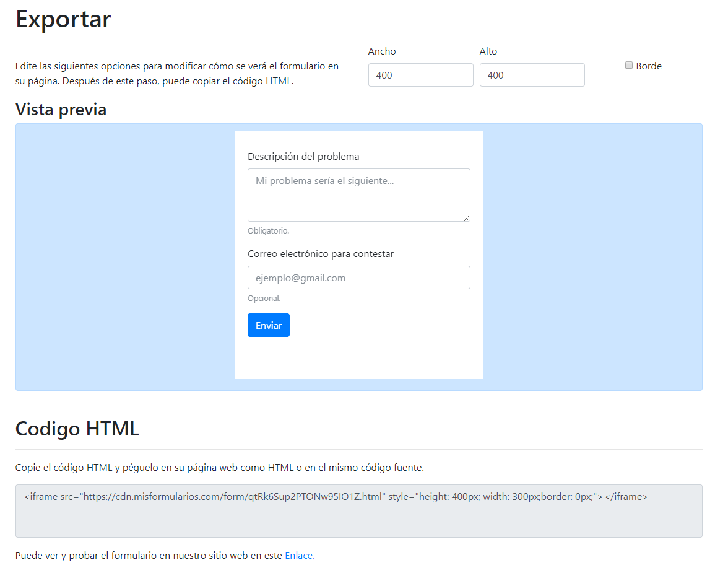Click the 'Puede ver y probar el formulario' text
728x573 pixels.
point(149,555)
